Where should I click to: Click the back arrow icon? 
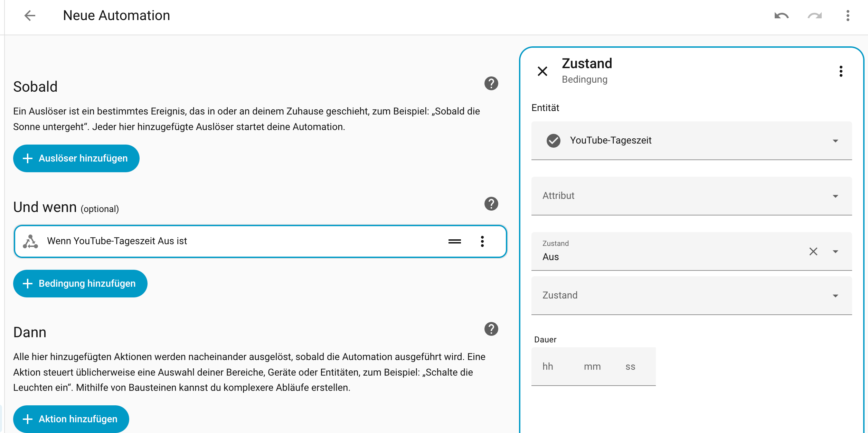[30, 16]
